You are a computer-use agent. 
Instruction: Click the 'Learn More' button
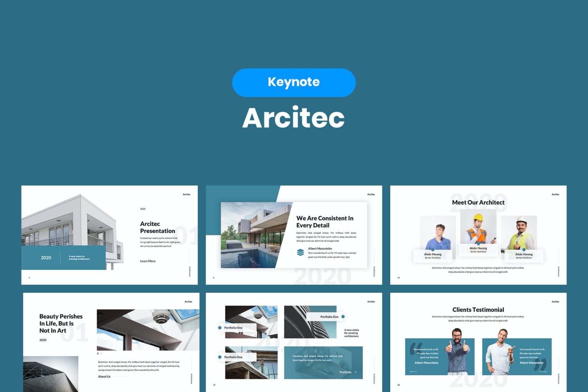[148, 261]
